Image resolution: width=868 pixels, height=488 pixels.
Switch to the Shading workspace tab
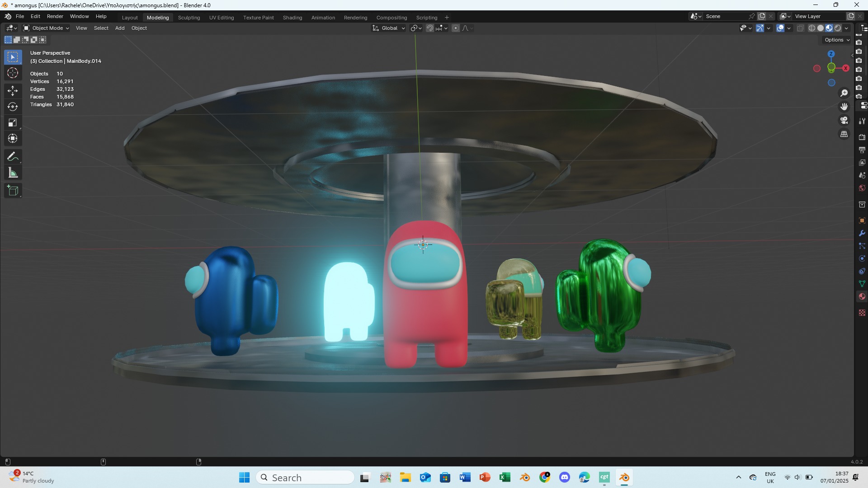point(292,18)
